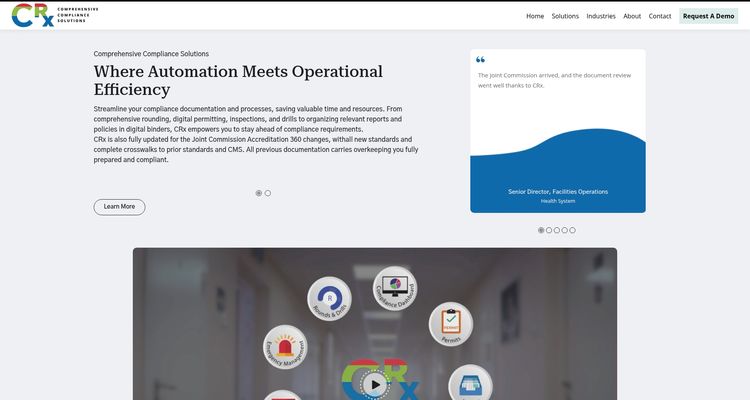Screen dimensions: 750x400
Task: Click the Request A Demo button
Action: (708, 16)
